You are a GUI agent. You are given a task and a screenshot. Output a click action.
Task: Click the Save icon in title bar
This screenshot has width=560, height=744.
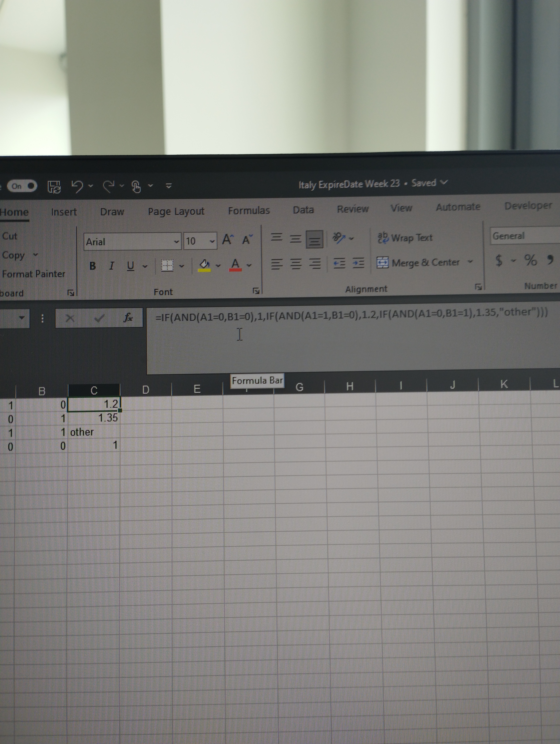(x=54, y=187)
